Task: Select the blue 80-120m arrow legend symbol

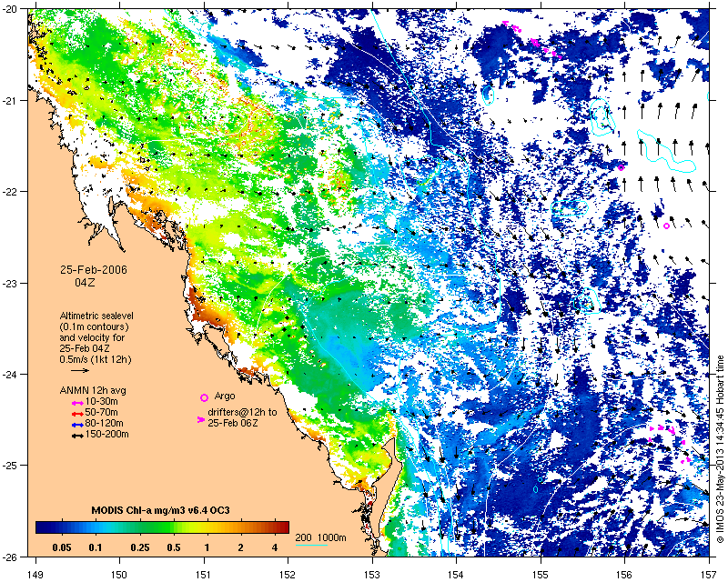Action: 77,425
